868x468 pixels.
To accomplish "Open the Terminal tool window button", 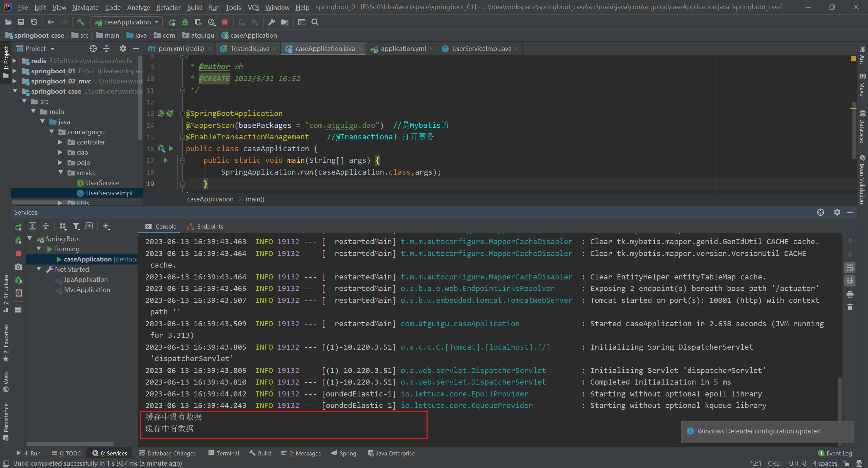I will 224,453.
